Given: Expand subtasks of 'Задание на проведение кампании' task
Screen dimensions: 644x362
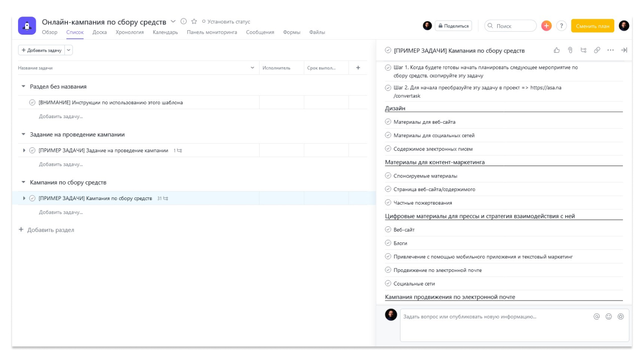Looking at the screenshot, I should click(24, 150).
